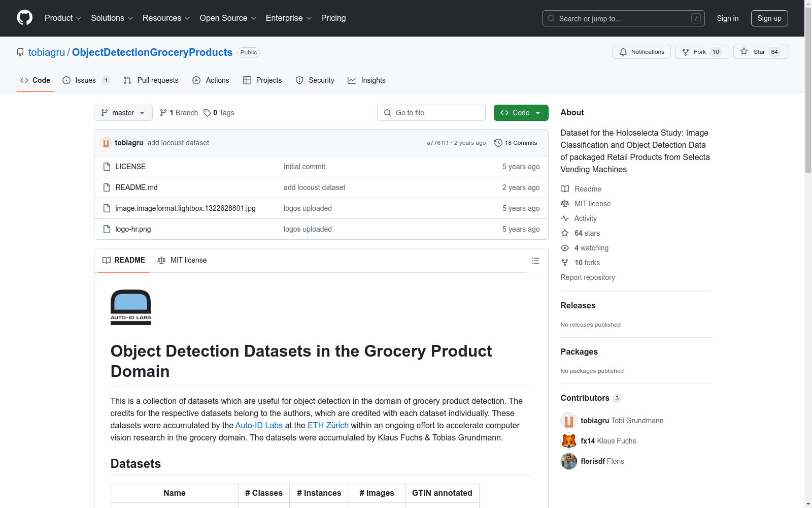This screenshot has height=508, width=812.
Task: Expand the Resources menu
Action: pos(166,18)
